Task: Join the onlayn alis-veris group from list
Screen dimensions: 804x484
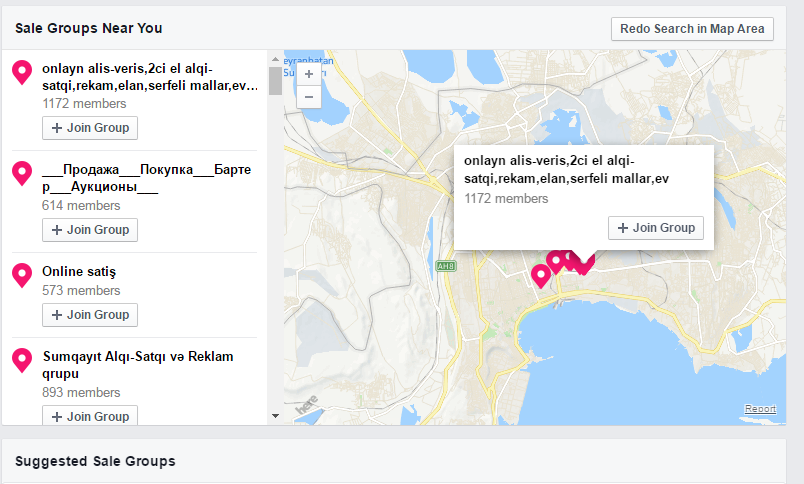Action: point(90,128)
